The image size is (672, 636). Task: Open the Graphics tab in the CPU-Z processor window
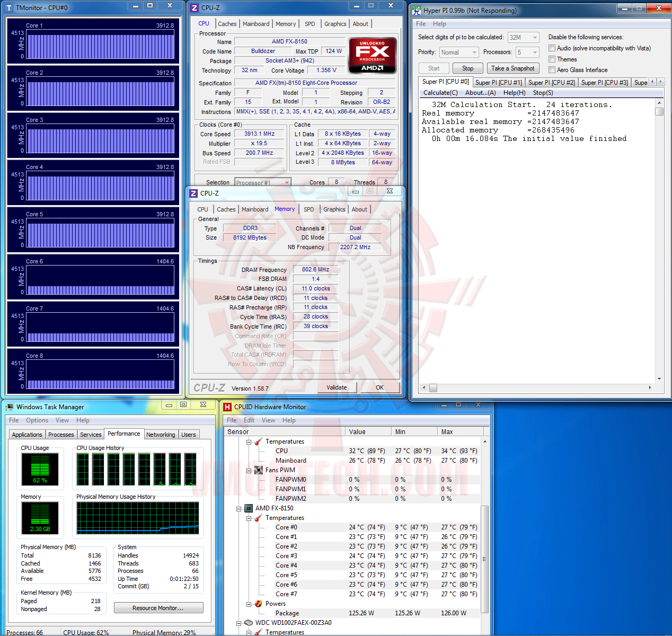[335, 24]
